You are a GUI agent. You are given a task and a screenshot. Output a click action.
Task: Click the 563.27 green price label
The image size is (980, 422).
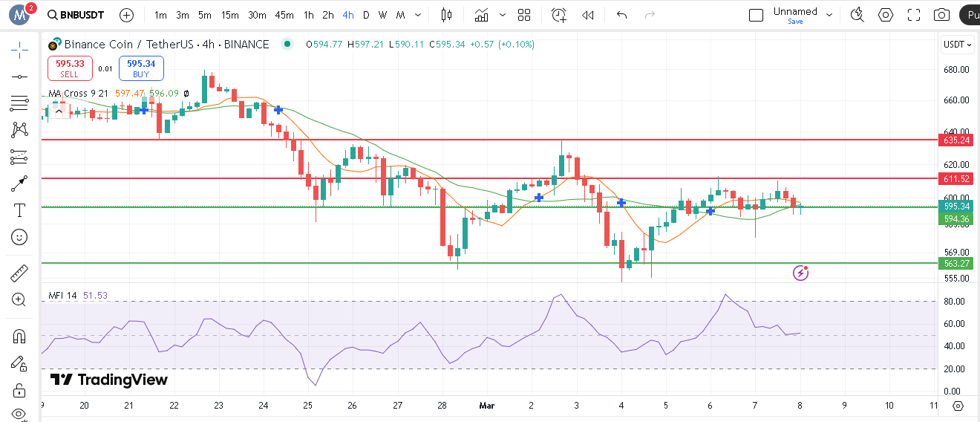[956, 263]
